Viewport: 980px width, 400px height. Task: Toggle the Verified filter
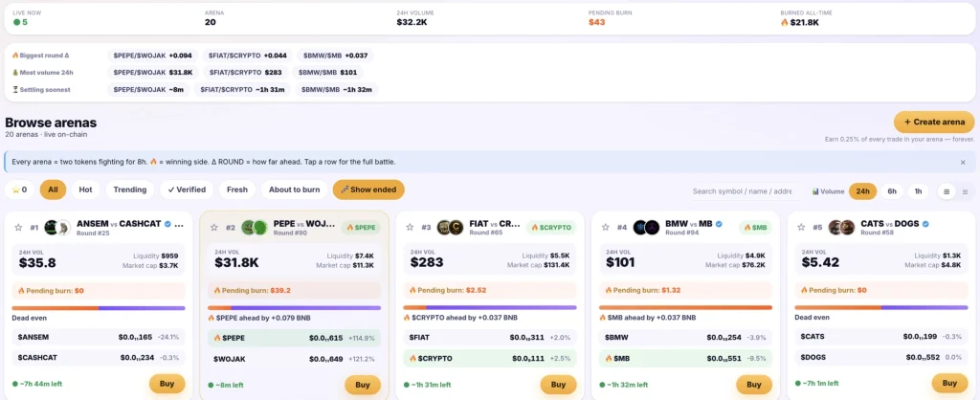[187, 190]
